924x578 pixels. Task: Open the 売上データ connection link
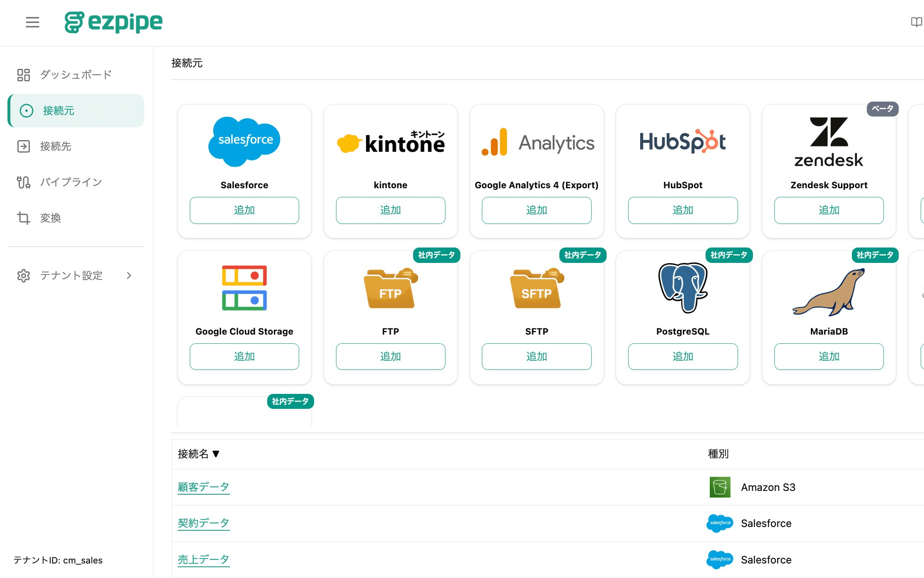click(x=203, y=560)
